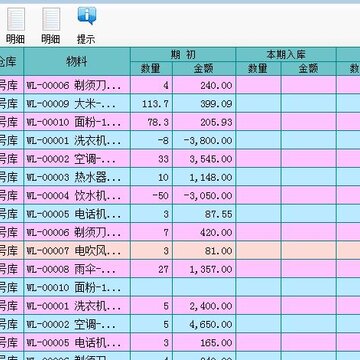This screenshot has width=360, height=360.
Task: Select the WL-00009 大米 material cell
Action: pyautogui.click(x=77, y=104)
